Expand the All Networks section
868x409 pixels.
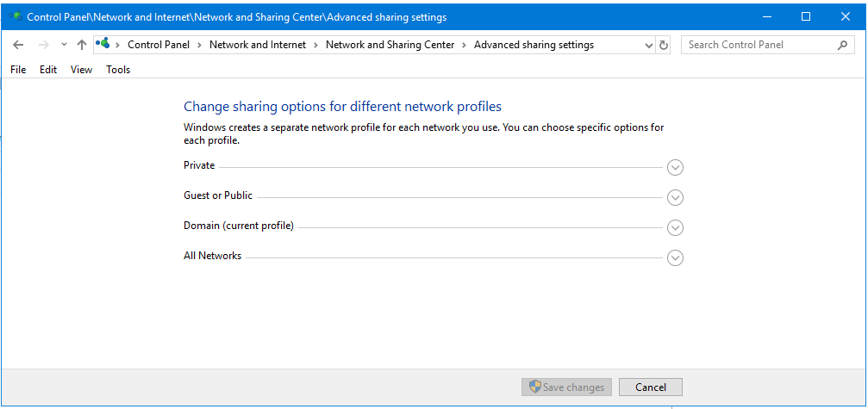(675, 257)
